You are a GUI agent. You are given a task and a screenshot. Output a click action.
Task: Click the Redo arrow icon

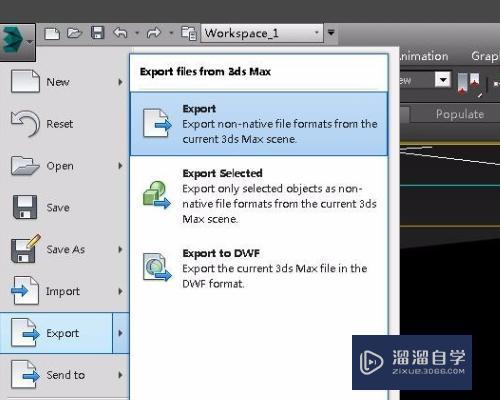[154, 33]
